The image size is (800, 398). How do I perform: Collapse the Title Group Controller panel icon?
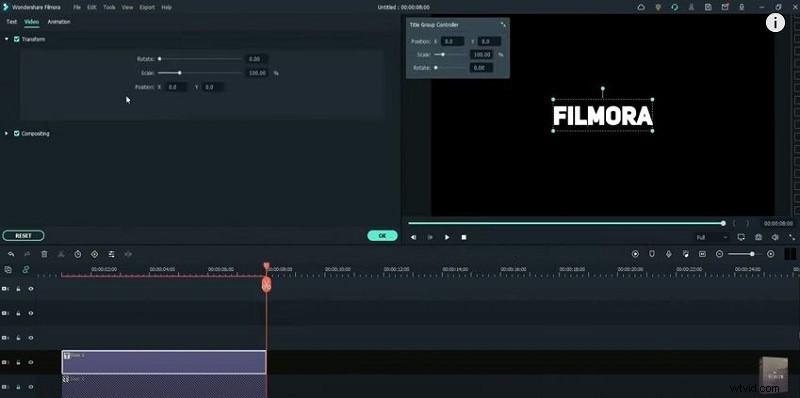point(503,24)
